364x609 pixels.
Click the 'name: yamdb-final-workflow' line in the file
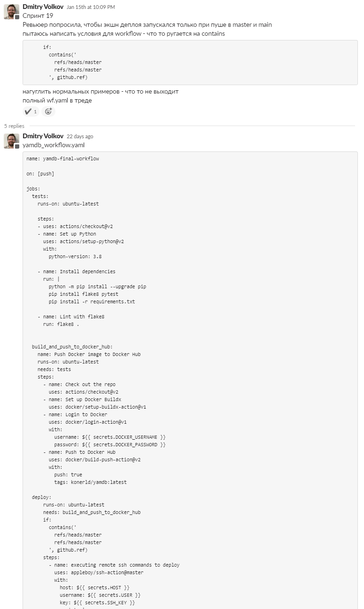tap(63, 159)
